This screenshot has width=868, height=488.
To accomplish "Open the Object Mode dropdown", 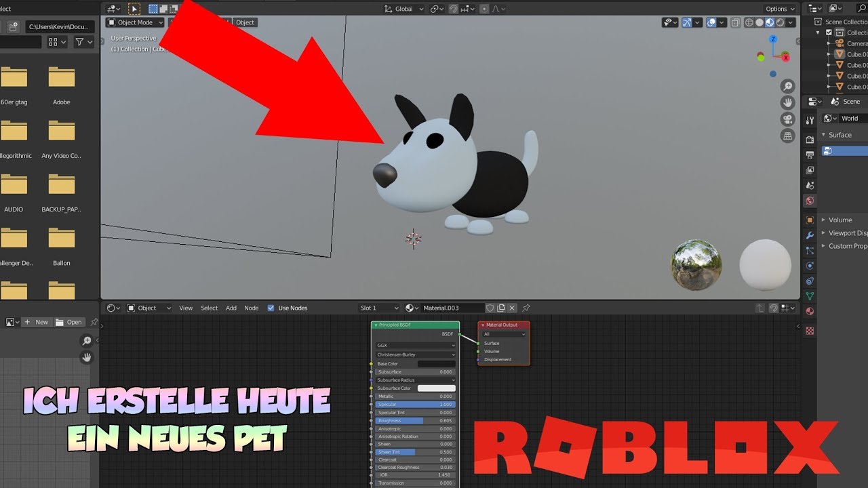I will click(x=135, y=22).
